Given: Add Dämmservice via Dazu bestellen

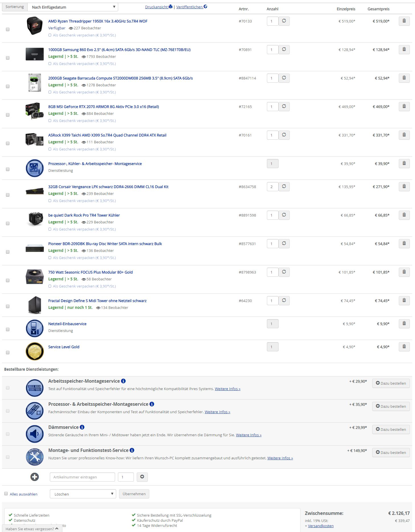Looking at the screenshot, I should 391,429.
